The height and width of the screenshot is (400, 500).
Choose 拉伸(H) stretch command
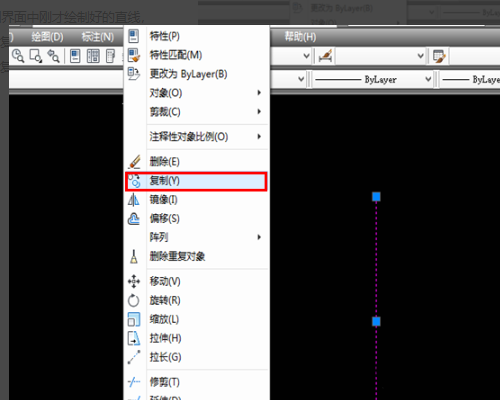tap(197, 339)
